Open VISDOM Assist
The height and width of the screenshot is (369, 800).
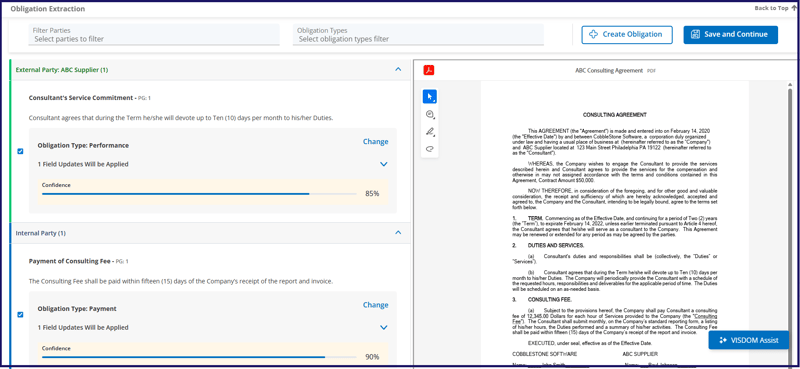(x=749, y=340)
